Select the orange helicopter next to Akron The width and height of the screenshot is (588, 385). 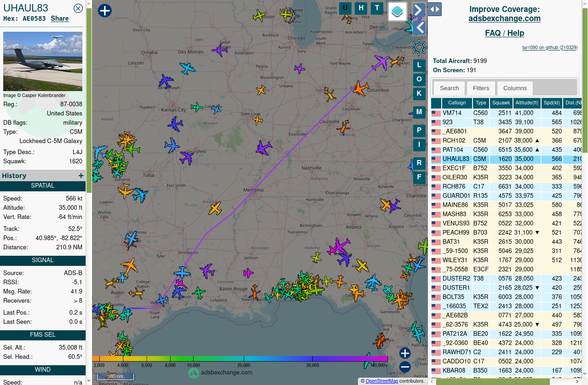(397, 61)
